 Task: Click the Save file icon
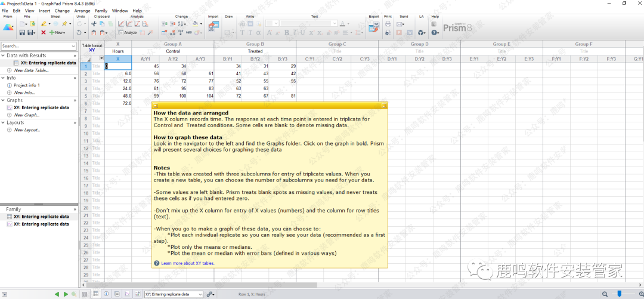point(22,33)
